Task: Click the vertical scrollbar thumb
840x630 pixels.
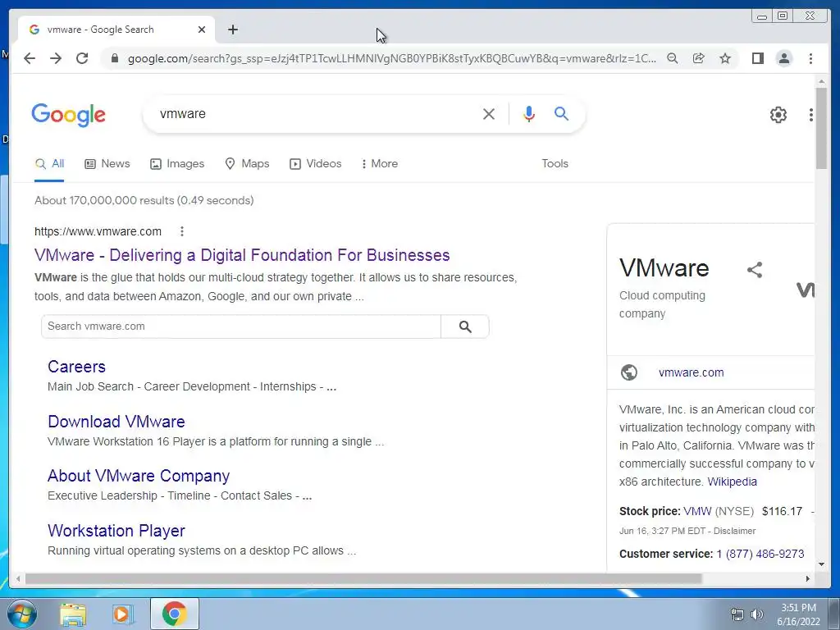Action: click(821, 129)
